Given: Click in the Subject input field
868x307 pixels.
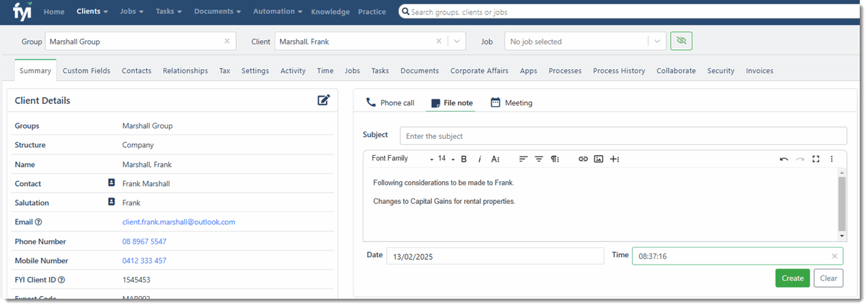Looking at the screenshot, I should click(x=623, y=136).
